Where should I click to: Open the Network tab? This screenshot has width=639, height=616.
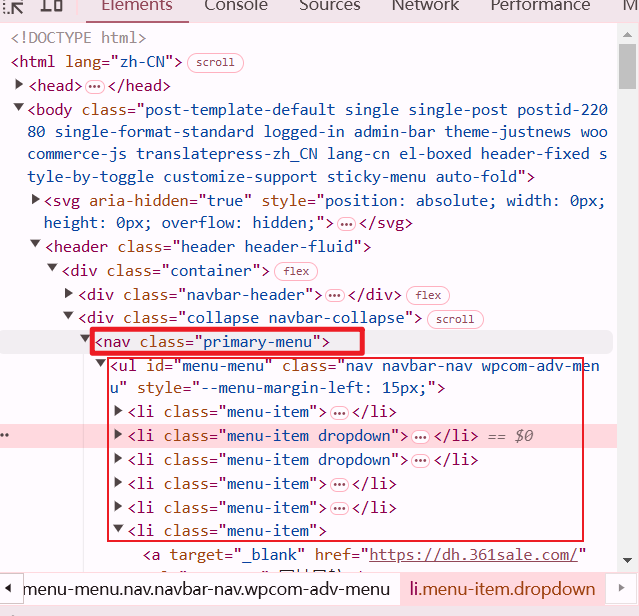[425, 6]
